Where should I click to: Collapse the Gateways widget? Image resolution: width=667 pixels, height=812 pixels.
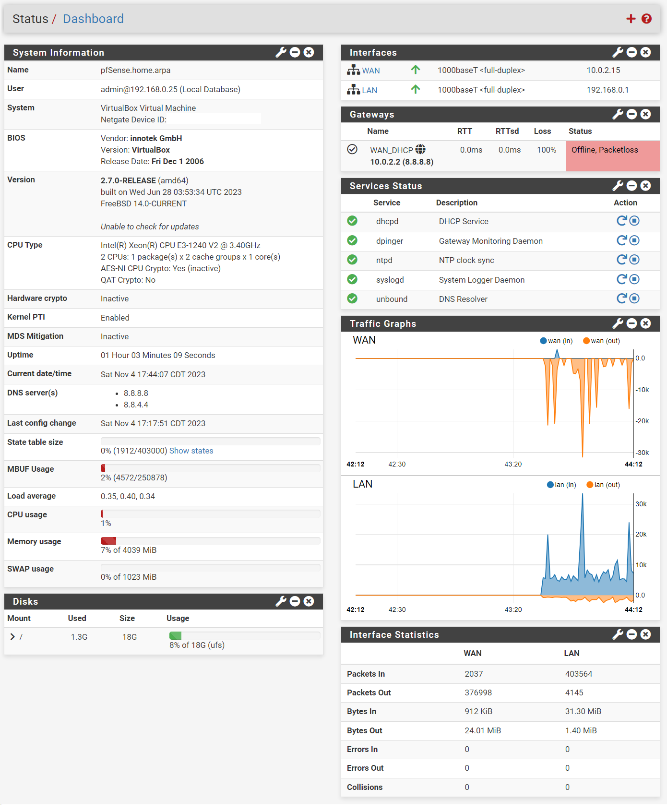point(632,114)
